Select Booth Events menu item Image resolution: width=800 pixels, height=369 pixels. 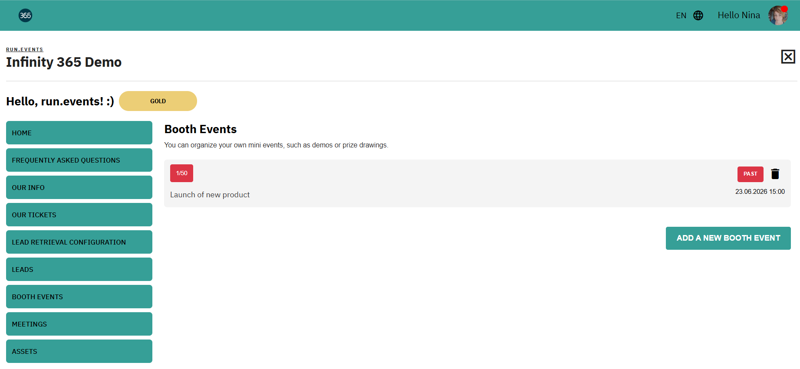tap(79, 297)
